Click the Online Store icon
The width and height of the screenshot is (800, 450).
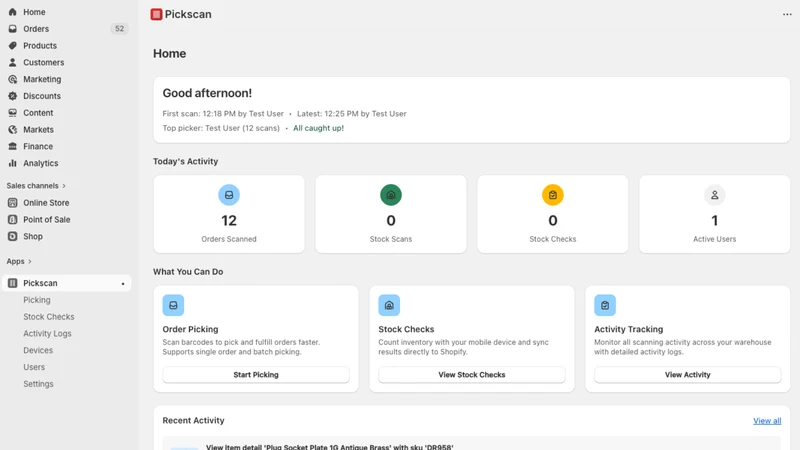tap(13, 203)
